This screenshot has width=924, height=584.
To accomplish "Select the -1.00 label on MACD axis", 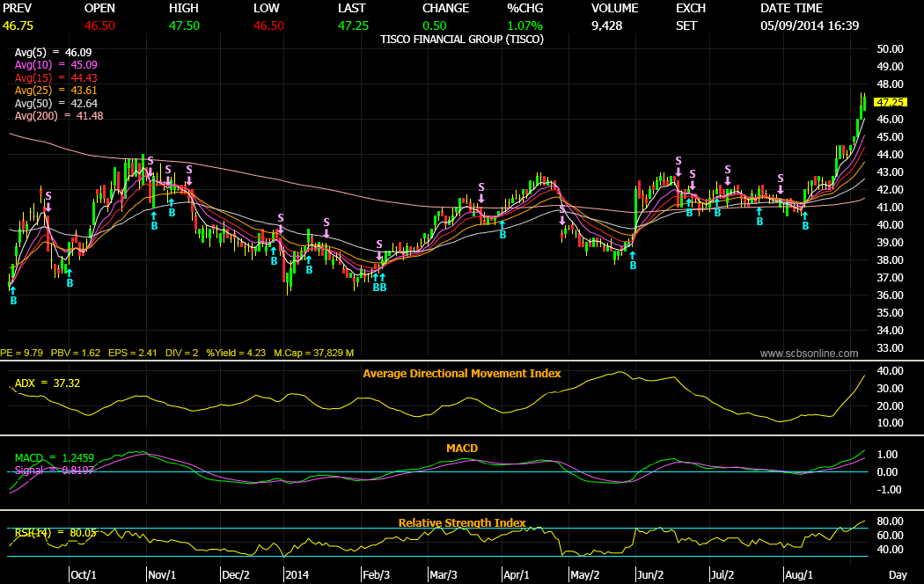I will 889,490.
